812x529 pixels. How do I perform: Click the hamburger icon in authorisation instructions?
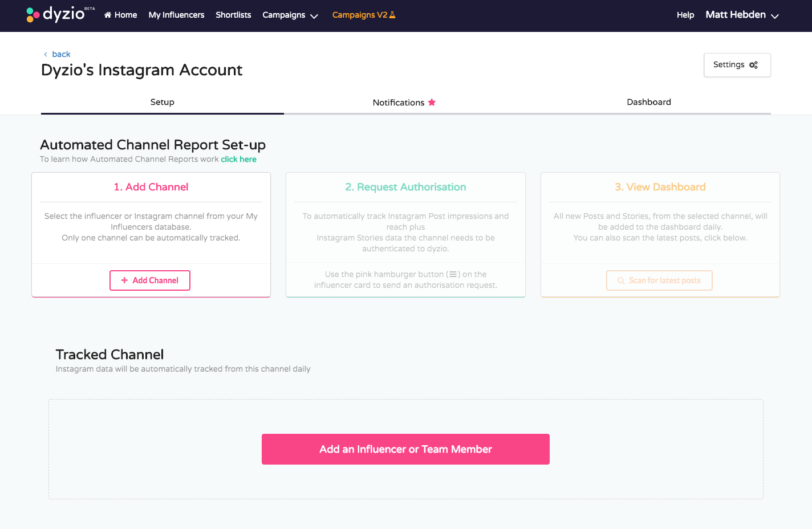453,274
